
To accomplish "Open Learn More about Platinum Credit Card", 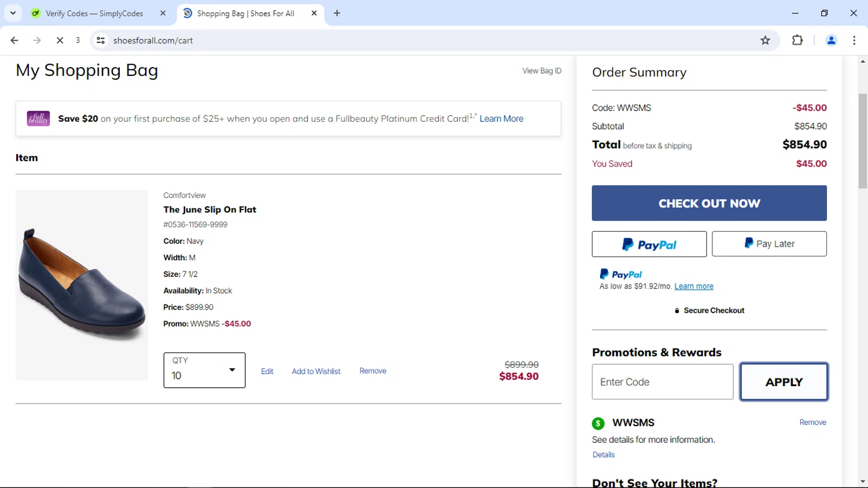I will point(501,119).
